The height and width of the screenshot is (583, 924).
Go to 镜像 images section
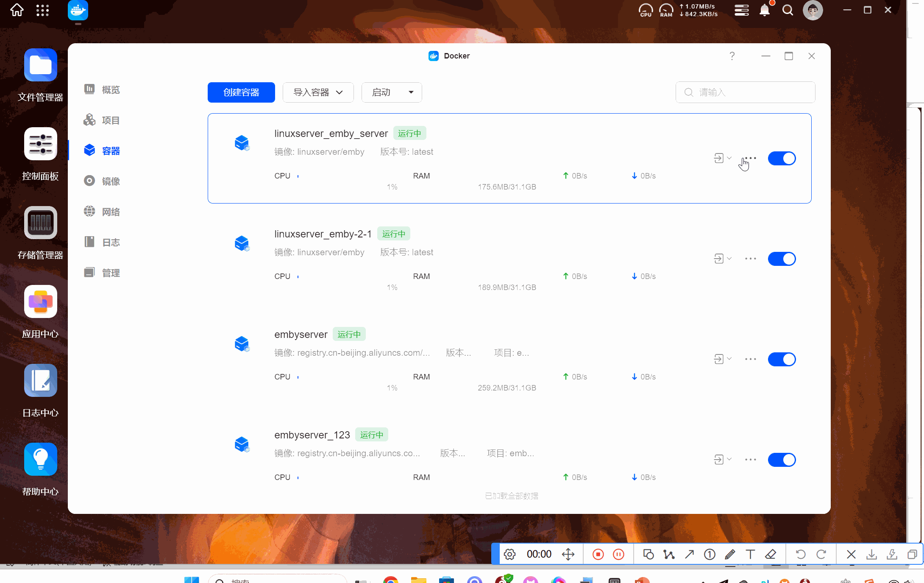pos(102,181)
